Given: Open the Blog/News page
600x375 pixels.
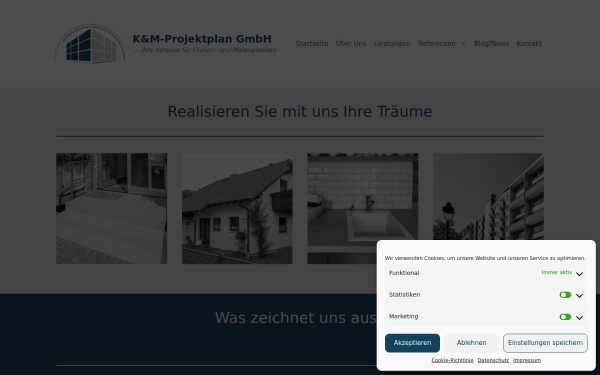Looking at the screenshot, I should point(491,44).
